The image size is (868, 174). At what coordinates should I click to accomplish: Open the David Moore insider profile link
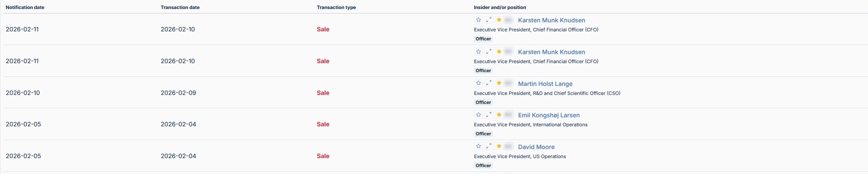(536, 147)
